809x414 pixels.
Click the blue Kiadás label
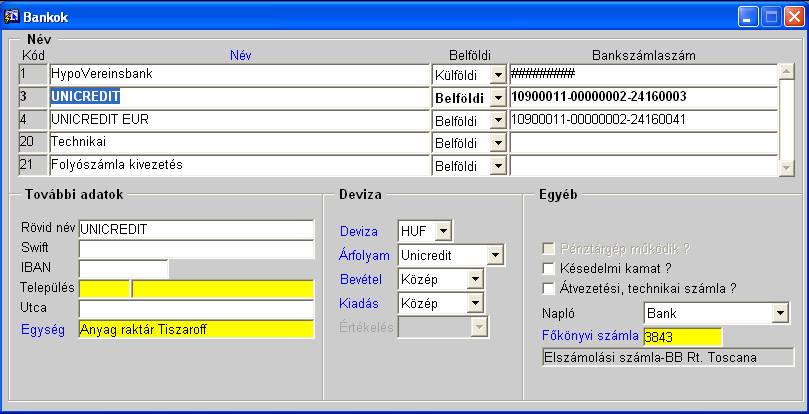coord(359,304)
